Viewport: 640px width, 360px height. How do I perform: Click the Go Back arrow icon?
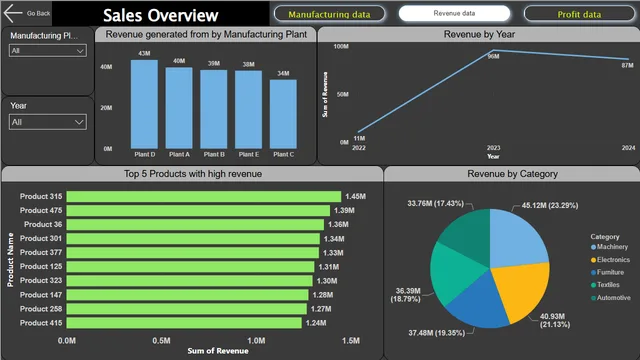pos(12,13)
